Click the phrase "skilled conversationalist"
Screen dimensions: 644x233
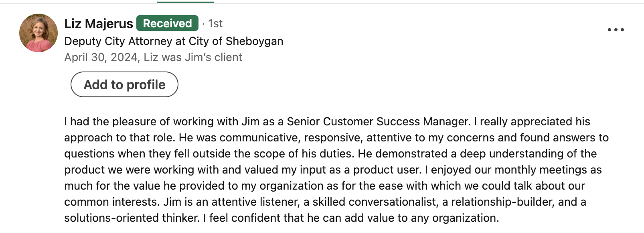[375, 202]
